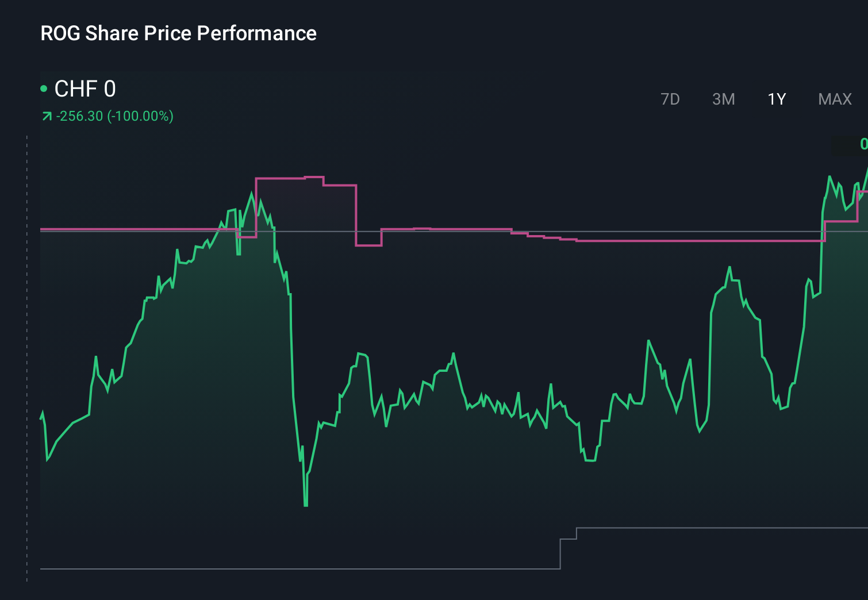This screenshot has height=600, width=868.
Task: Expand the 7D time range view
Action: (670, 99)
